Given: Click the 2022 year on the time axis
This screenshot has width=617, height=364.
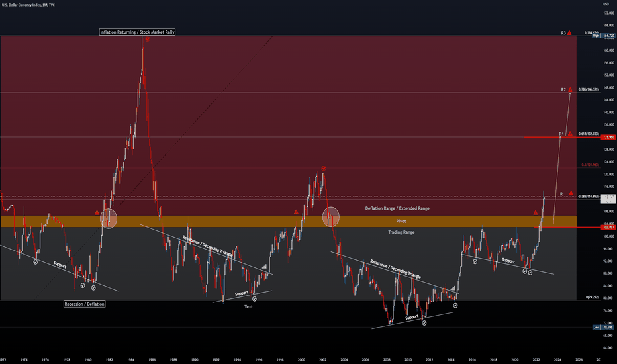Looking at the screenshot, I should 536,359.
